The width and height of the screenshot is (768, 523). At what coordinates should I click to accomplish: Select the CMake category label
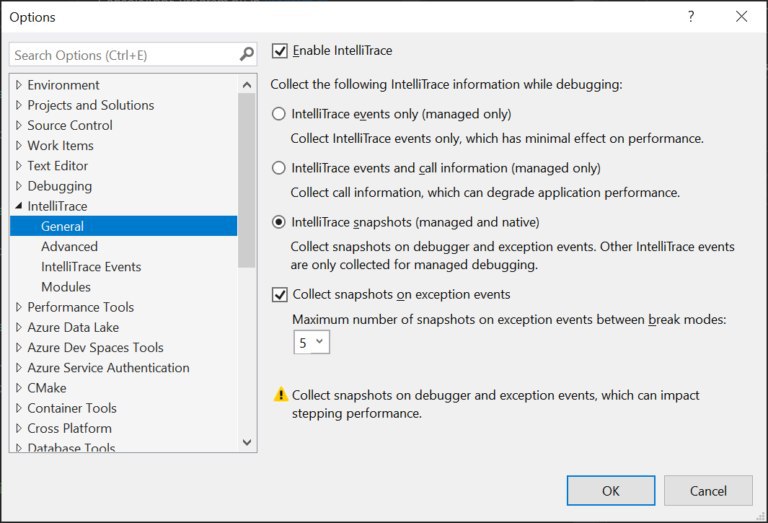click(47, 388)
